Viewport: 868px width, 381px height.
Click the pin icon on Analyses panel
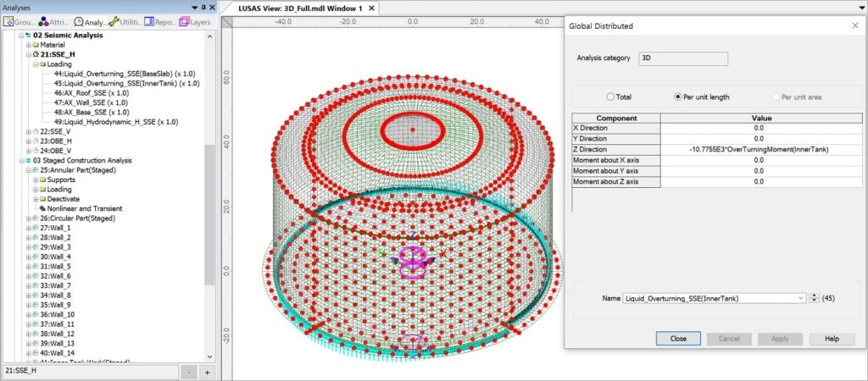pyautogui.click(x=203, y=7)
